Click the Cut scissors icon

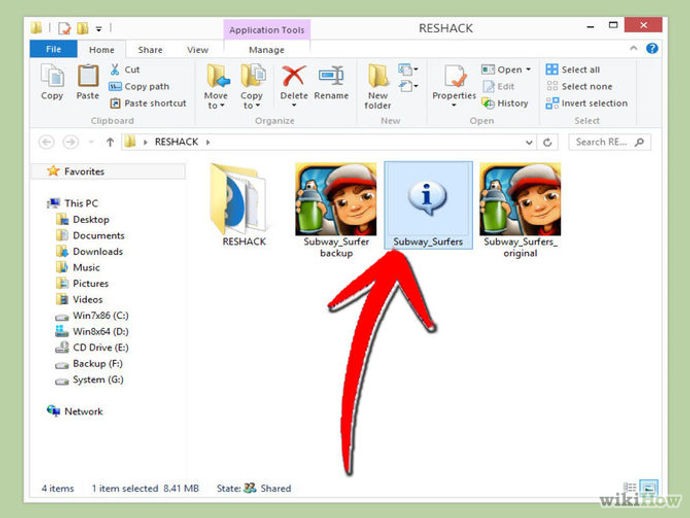click(x=115, y=69)
